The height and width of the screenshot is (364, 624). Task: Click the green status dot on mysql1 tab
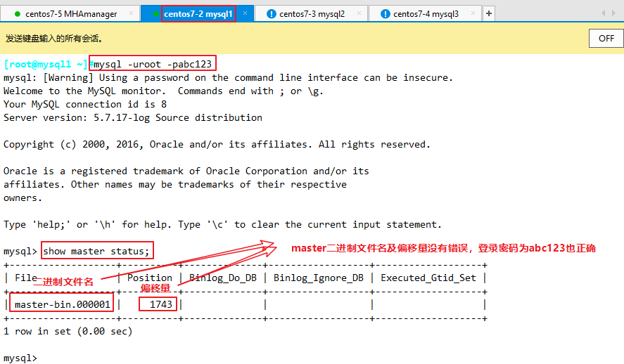click(156, 14)
